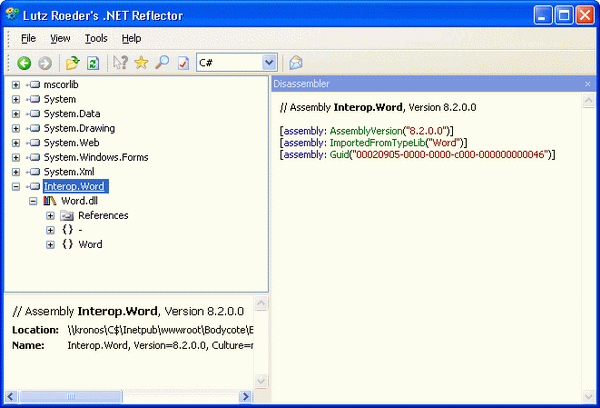Open the Help menu

click(131, 38)
